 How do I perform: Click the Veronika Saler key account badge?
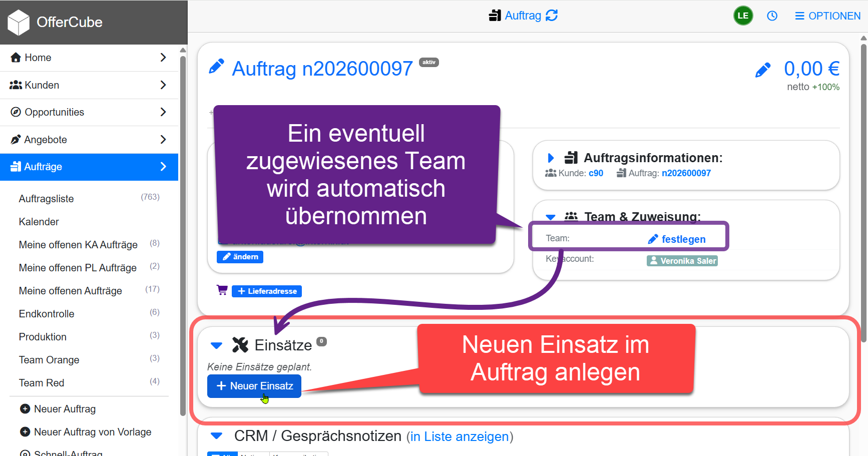(x=682, y=261)
